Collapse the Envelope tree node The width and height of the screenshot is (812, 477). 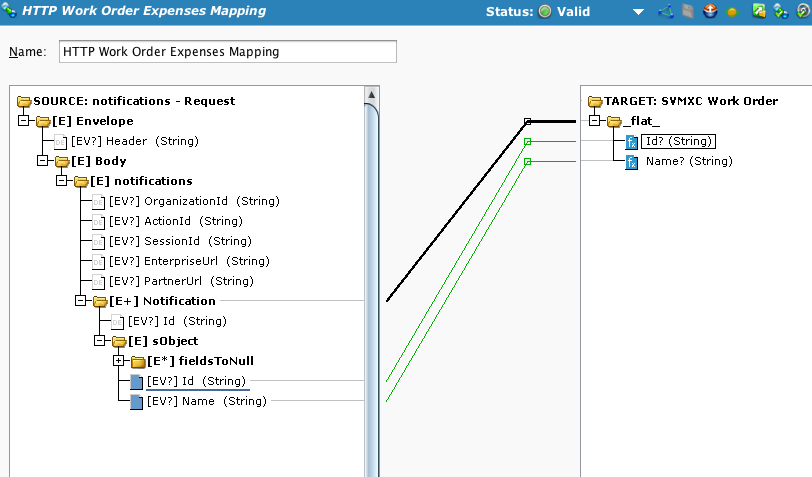[x=24, y=121]
